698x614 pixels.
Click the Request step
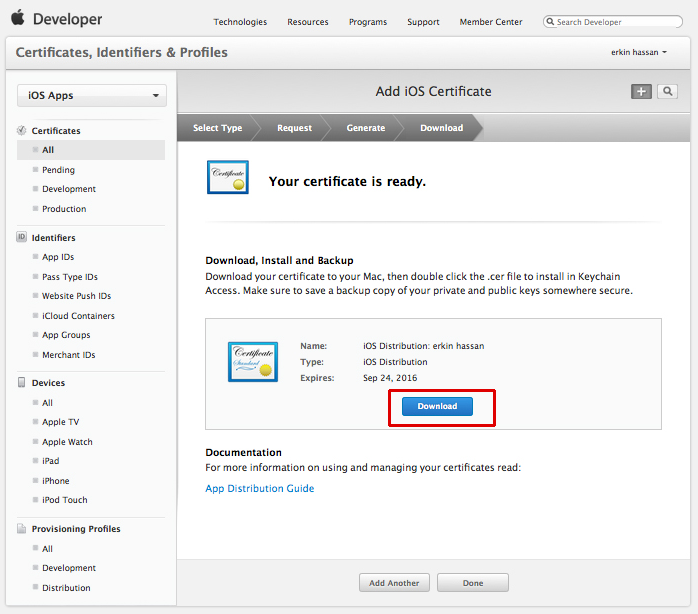[x=294, y=128]
